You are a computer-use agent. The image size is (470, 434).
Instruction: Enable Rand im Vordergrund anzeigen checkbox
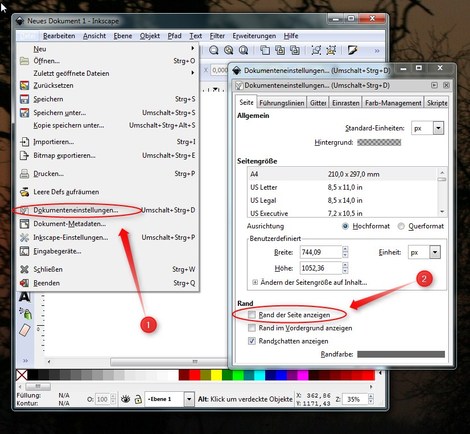(x=252, y=328)
